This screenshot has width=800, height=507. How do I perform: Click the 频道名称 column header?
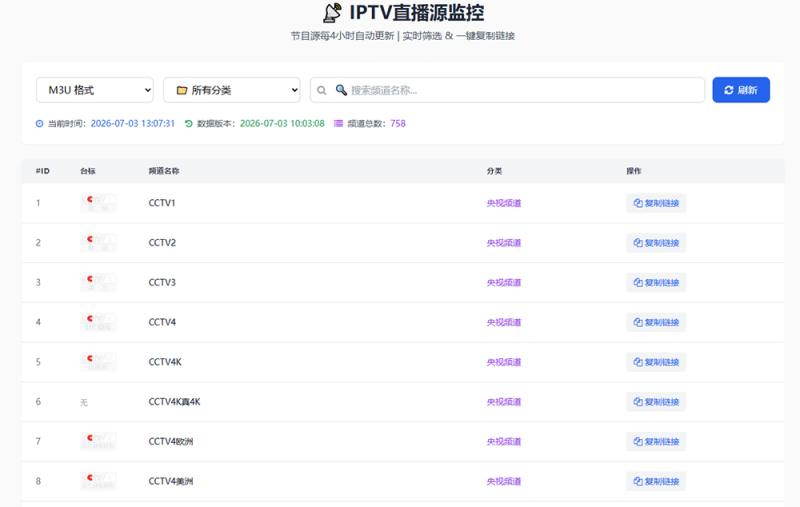(164, 171)
